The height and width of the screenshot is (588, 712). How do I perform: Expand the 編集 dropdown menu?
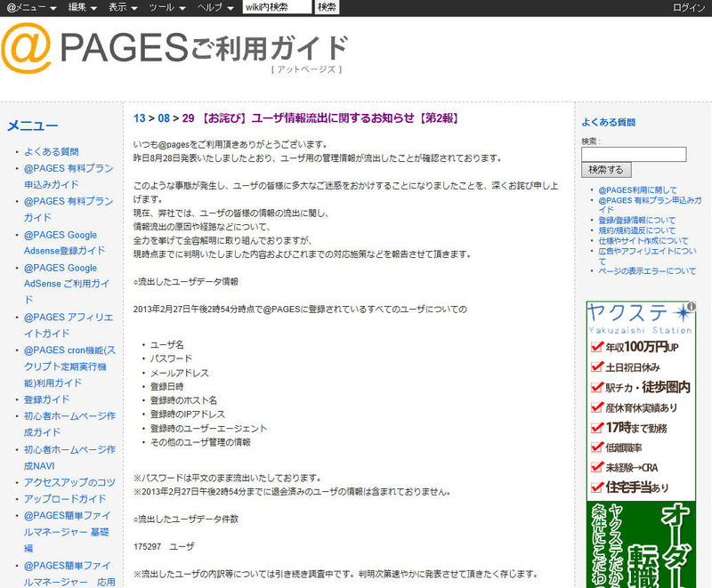coord(83,7)
